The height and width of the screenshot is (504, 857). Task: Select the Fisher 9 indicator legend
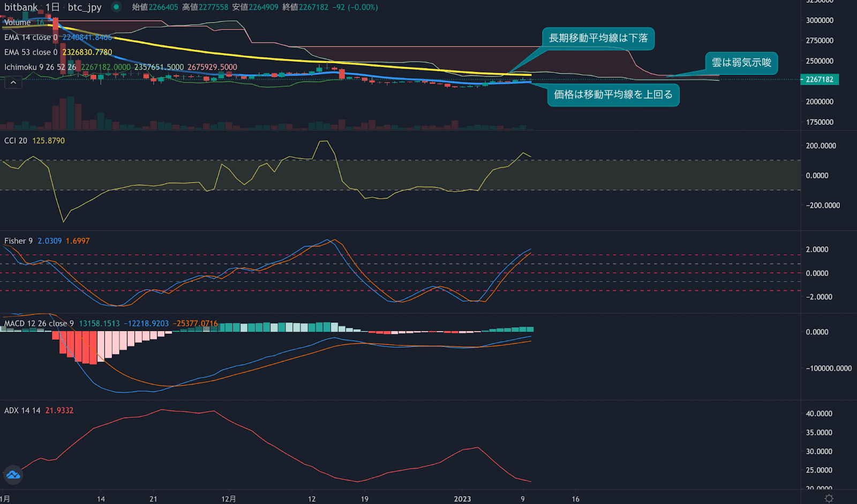18,241
